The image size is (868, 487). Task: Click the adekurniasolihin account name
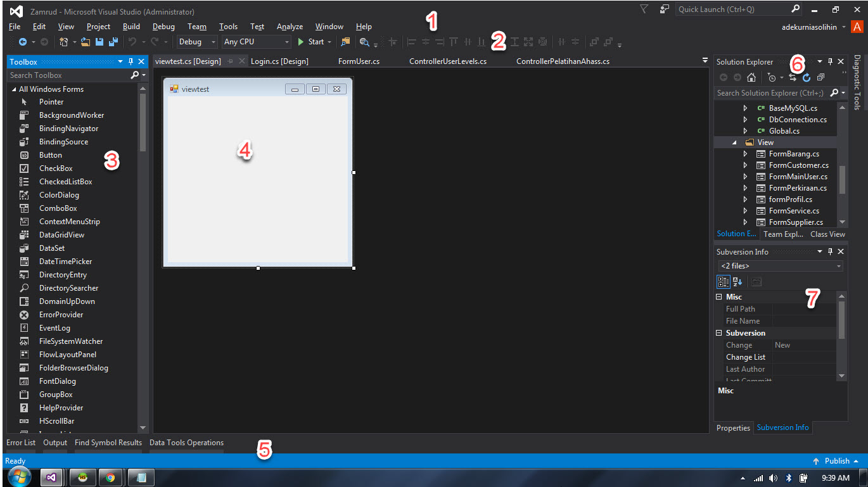(x=809, y=27)
